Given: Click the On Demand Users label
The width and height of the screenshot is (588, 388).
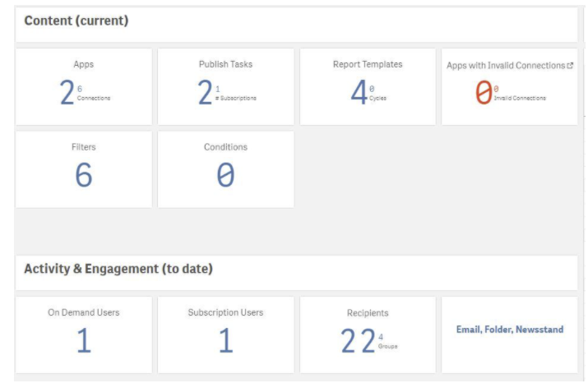Looking at the screenshot, I should (x=84, y=312).
